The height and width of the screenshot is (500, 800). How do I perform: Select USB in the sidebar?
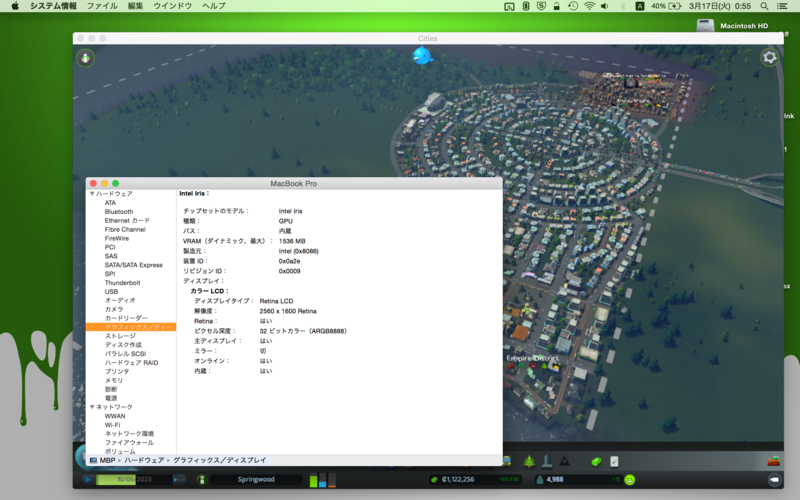click(x=111, y=292)
